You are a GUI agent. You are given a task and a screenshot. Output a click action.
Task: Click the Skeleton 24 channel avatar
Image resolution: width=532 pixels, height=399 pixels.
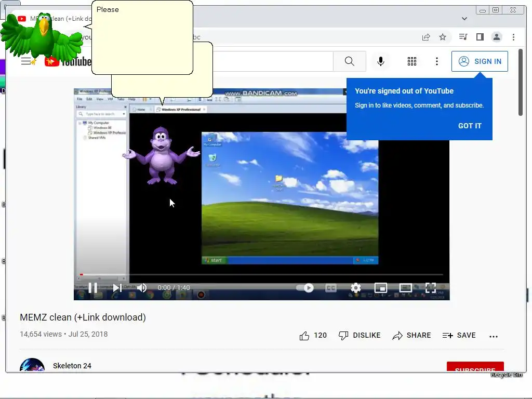[32, 365]
